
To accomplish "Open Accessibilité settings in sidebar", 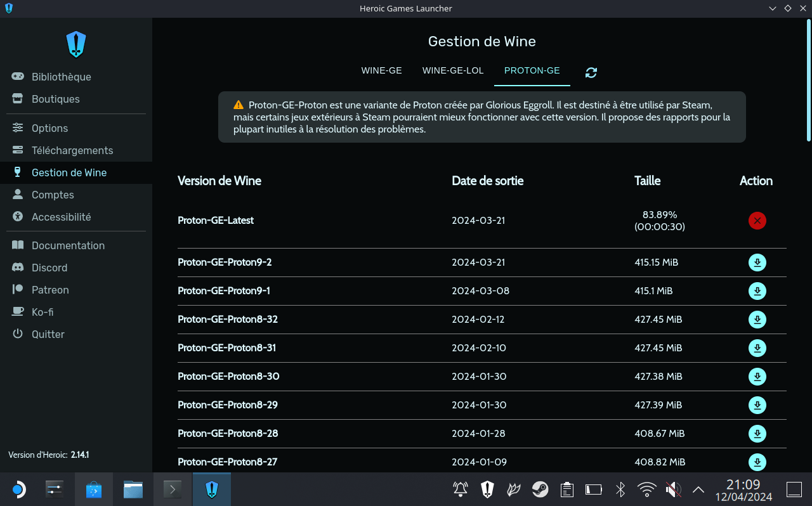I will tap(76, 217).
